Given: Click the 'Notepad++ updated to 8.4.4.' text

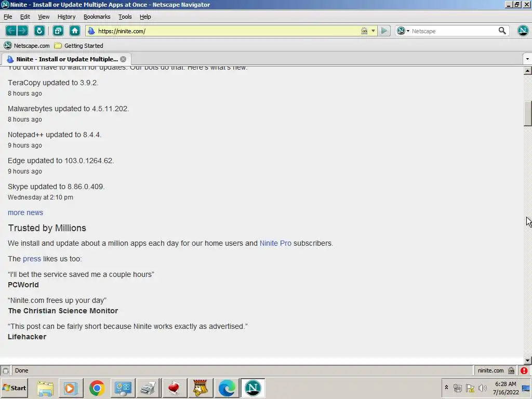Looking at the screenshot, I should [55, 135].
